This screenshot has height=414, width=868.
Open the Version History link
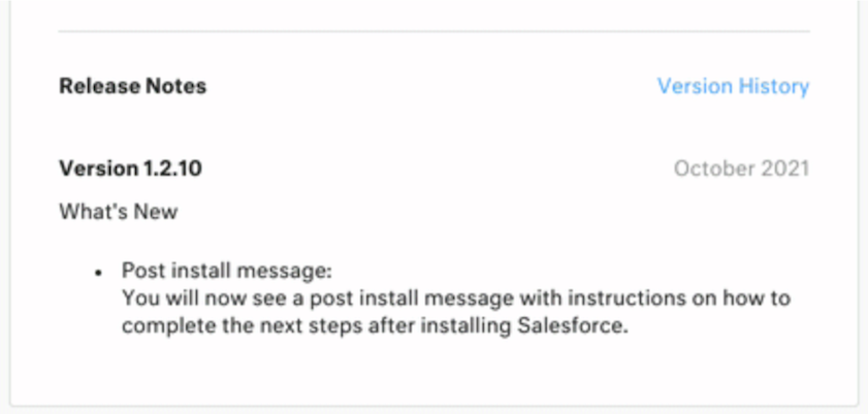733,86
